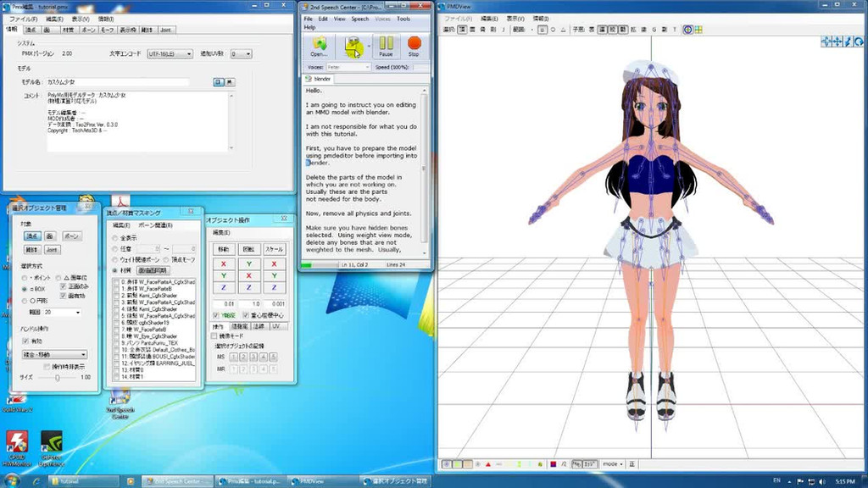
Task: Pause the speech playback
Action: (386, 46)
